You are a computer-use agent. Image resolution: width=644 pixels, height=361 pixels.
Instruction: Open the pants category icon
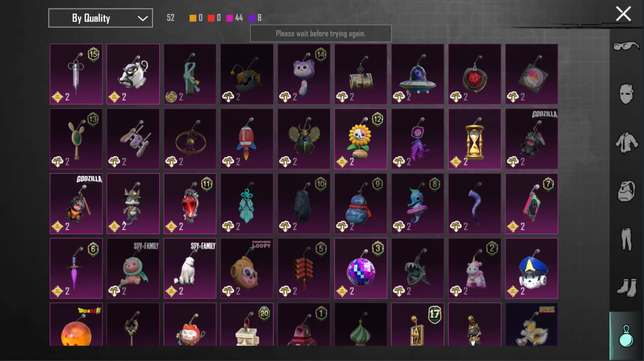[626, 239]
